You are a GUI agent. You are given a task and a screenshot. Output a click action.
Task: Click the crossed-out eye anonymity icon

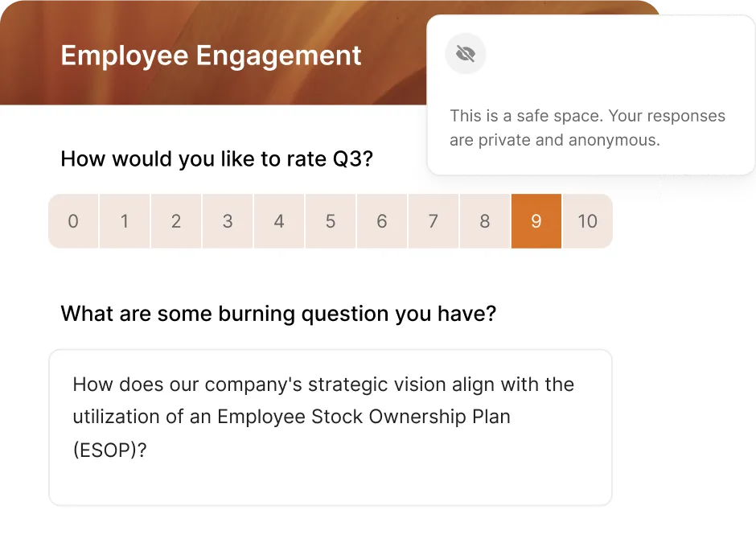click(x=466, y=54)
